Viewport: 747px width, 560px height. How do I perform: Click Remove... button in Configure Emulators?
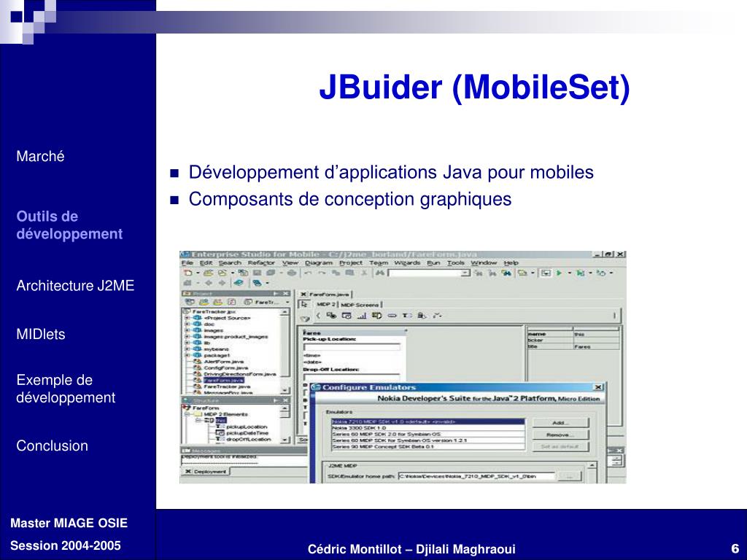pyautogui.click(x=561, y=435)
